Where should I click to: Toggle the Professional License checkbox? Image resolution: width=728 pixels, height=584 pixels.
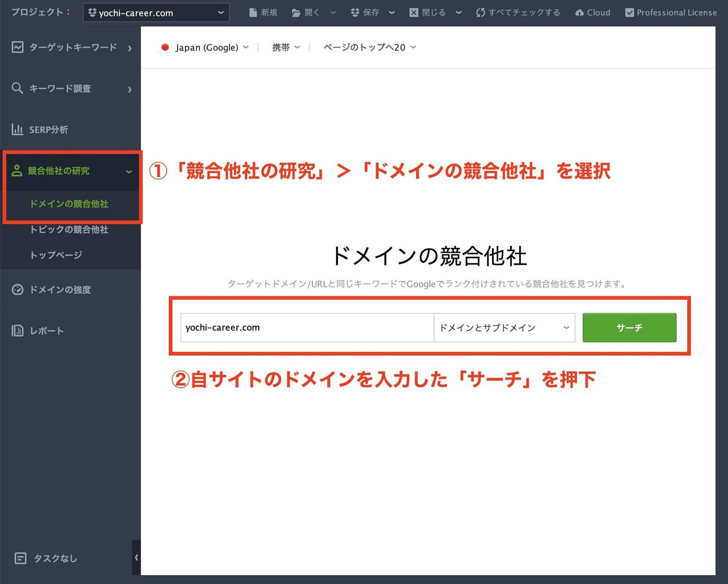coord(629,13)
